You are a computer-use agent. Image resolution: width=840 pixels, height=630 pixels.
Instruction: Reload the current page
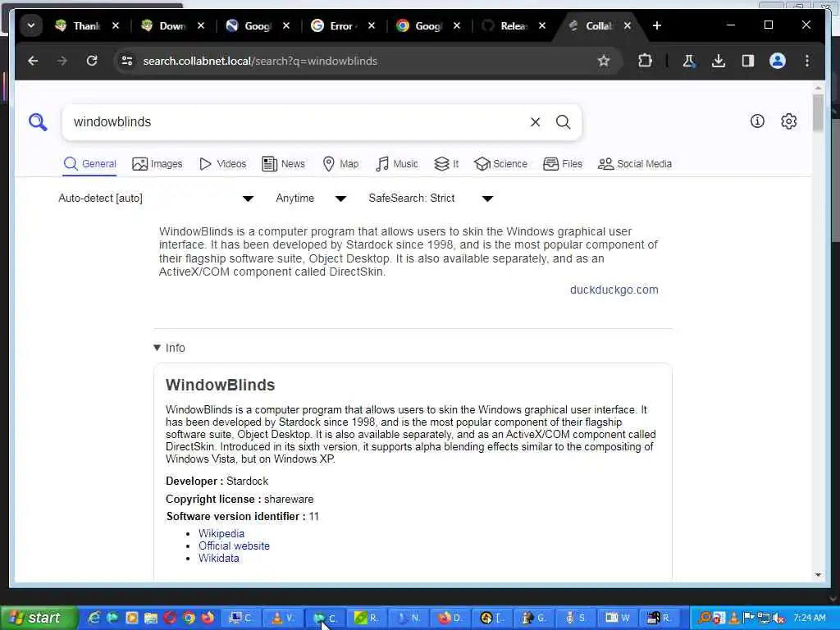92,61
